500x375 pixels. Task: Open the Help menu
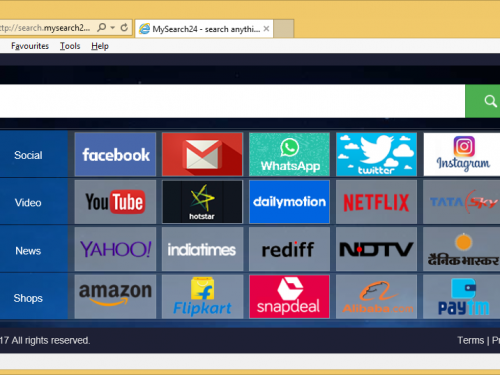point(100,46)
